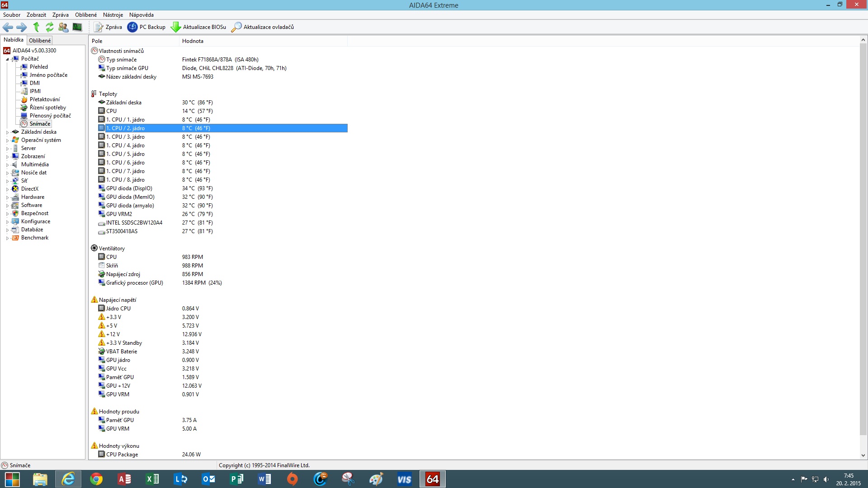The image size is (868, 488).
Task: Select the Benchmark tree item
Action: pos(34,238)
